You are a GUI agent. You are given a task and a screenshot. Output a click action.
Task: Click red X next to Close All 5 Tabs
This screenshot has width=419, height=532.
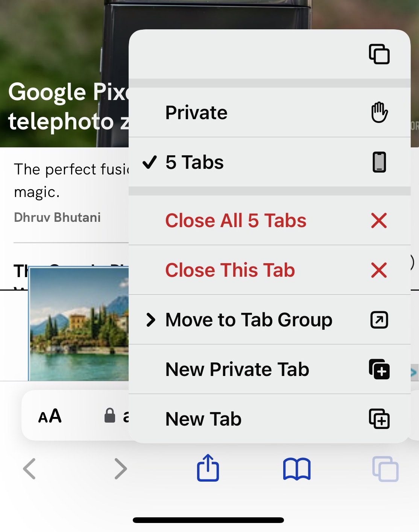click(379, 220)
